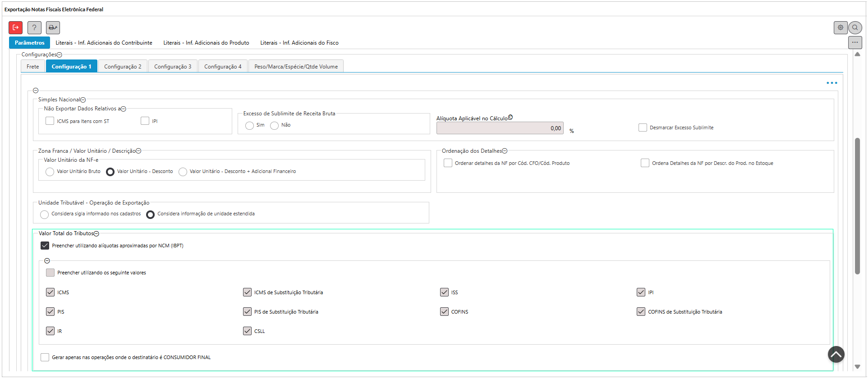Collapse the Simples Nacional section
Image resolution: width=868 pixels, height=378 pixels.
83,100
